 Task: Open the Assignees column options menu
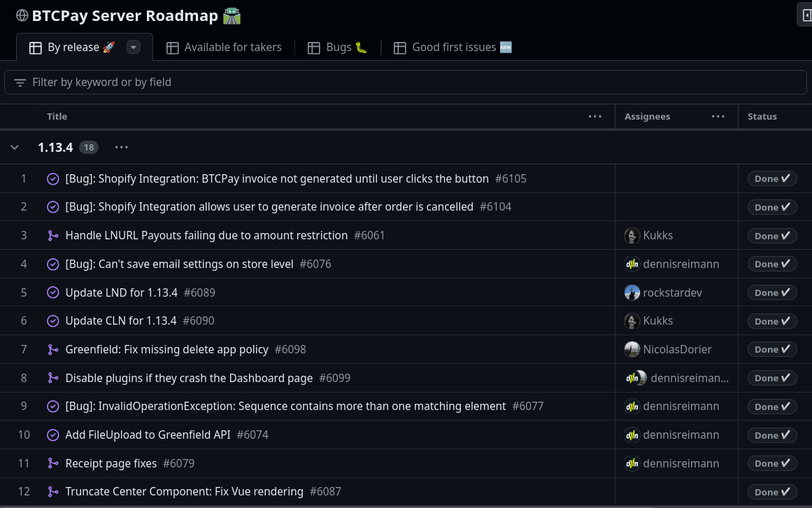[x=718, y=117]
